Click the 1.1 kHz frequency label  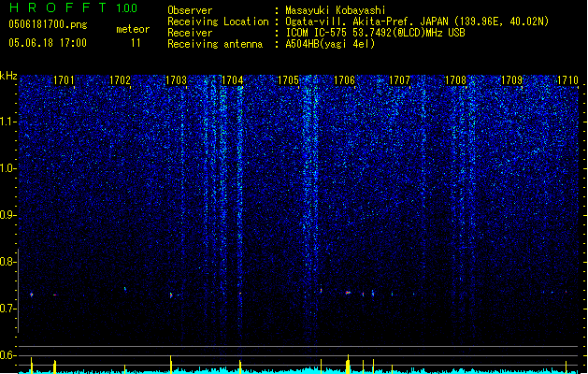(x=7, y=122)
